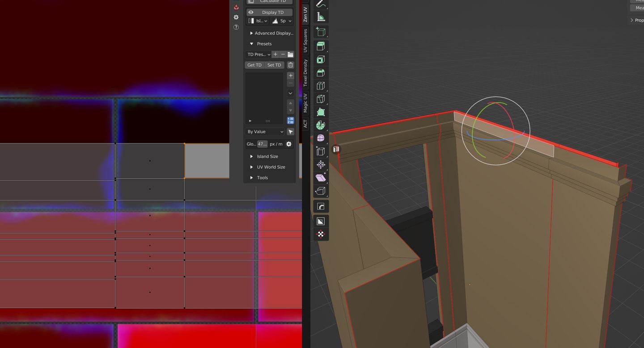644x348 pixels.
Task: Collapse the Presets section
Action: (x=261, y=44)
